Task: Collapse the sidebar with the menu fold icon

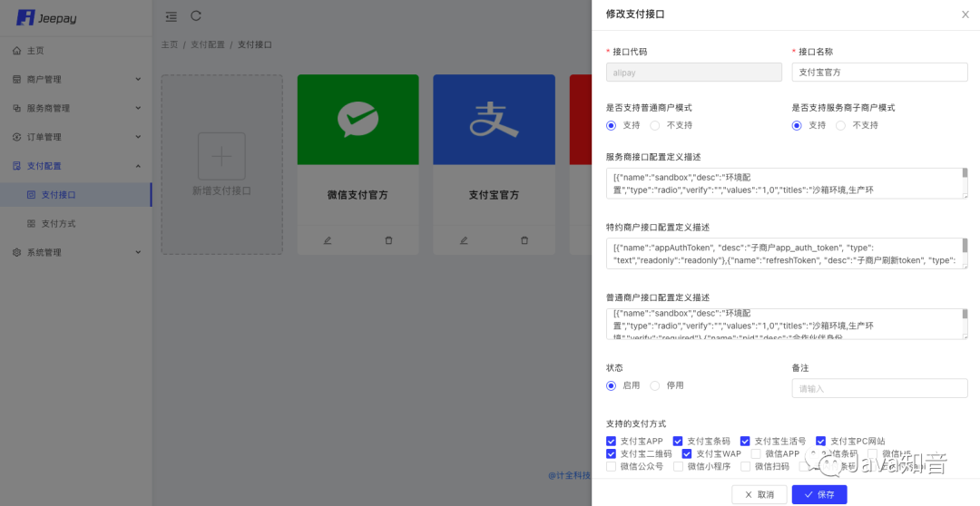Action: pos(171,17)
